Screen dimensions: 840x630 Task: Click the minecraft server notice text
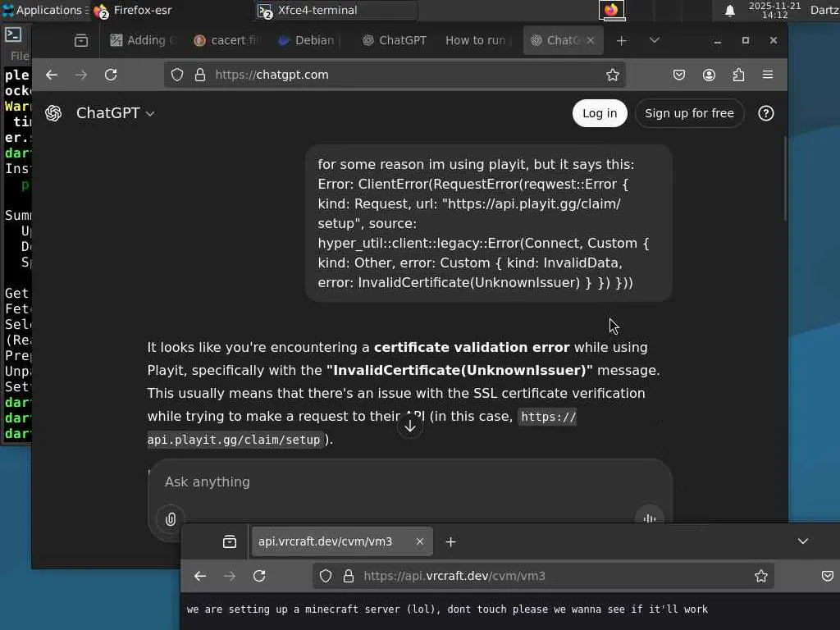pyautogui.click(x=447, y=609)
